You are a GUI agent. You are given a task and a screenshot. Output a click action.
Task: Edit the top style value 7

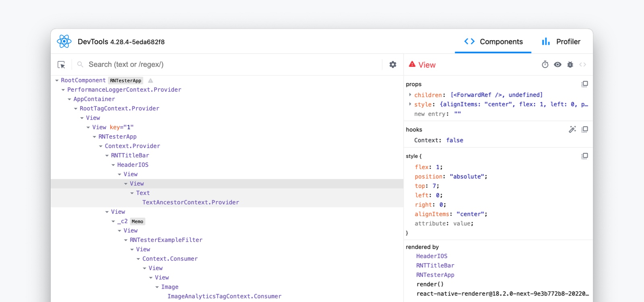pos(434,186)
